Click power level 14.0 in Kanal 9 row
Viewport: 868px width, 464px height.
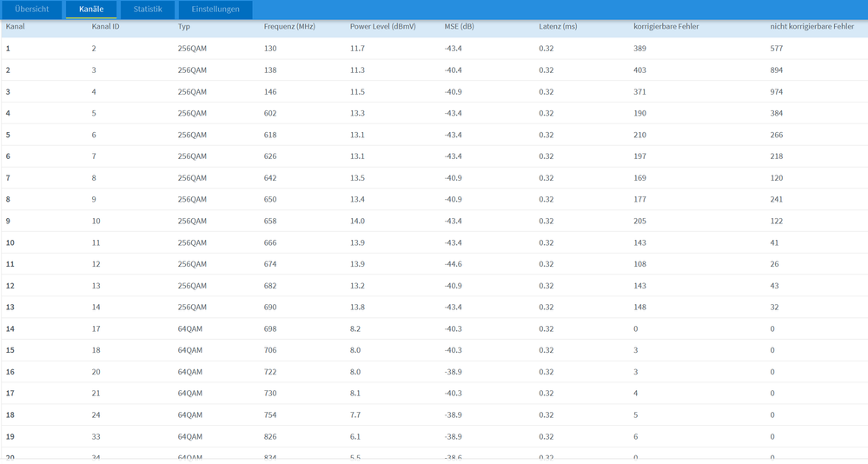click(x=357, y=221)
